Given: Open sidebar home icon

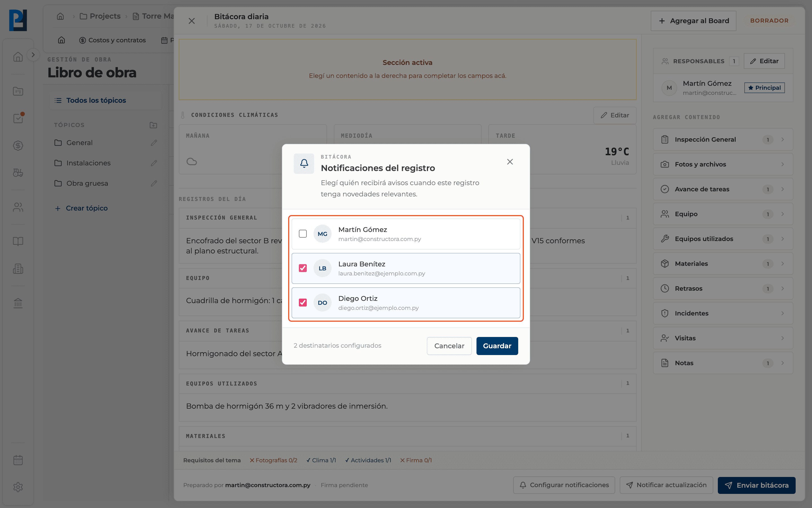Looking at the screenshot, I should 18,57.
